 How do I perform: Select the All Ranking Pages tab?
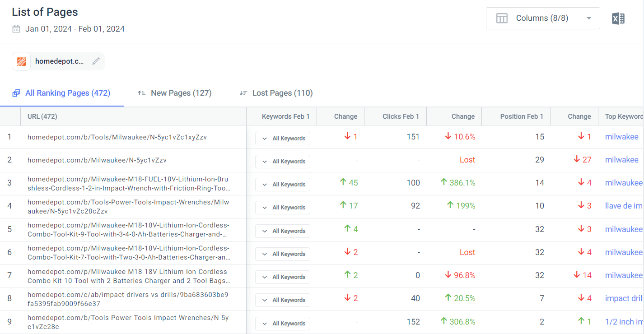[x=69, y=93]
